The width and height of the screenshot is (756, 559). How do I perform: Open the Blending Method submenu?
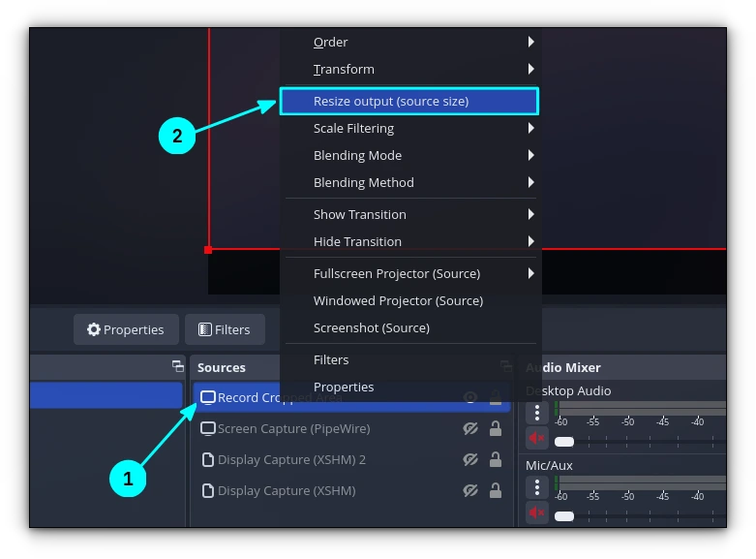click(x=410, y=182)
